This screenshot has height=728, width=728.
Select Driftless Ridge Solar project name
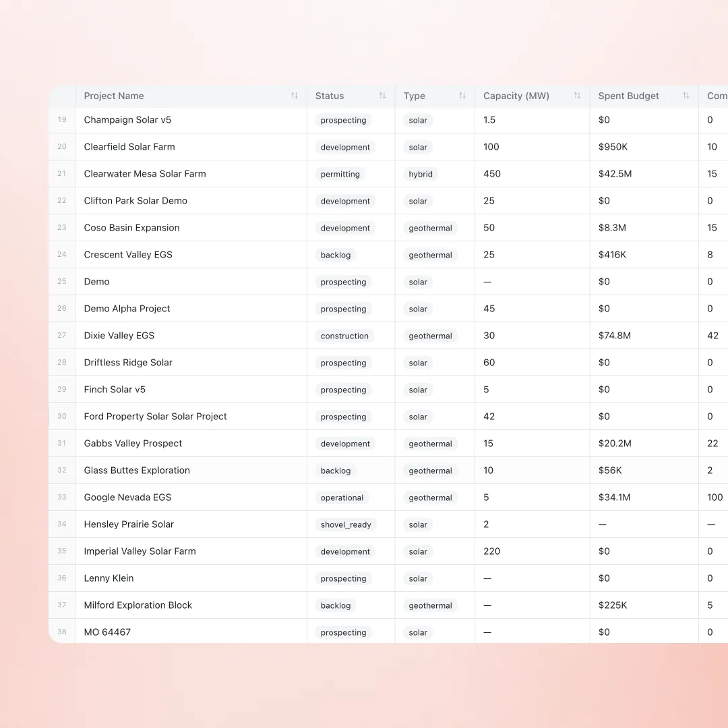(x=128, y=362)
